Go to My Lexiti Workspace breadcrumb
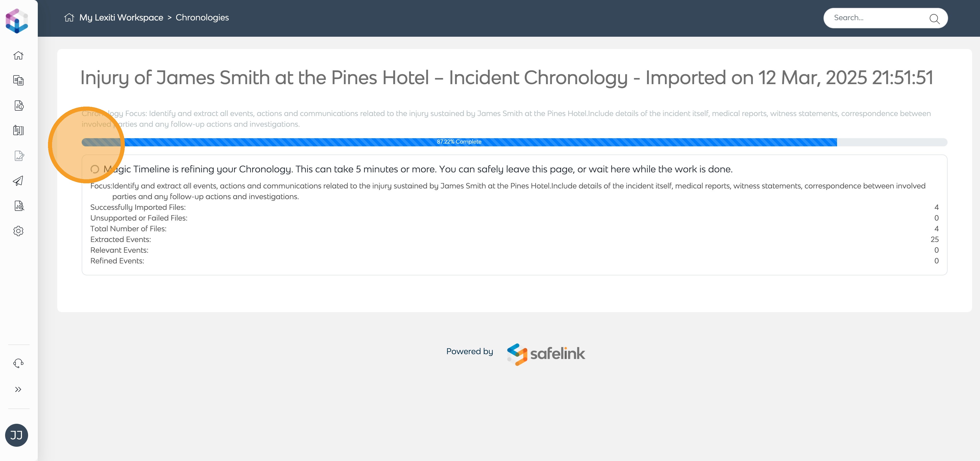Viewport: 980px width, 461px height. [121, 18]
